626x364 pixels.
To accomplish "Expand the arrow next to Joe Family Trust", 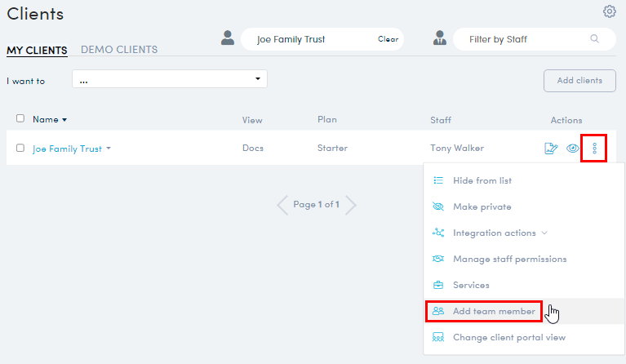I will [x=109, y=149].
